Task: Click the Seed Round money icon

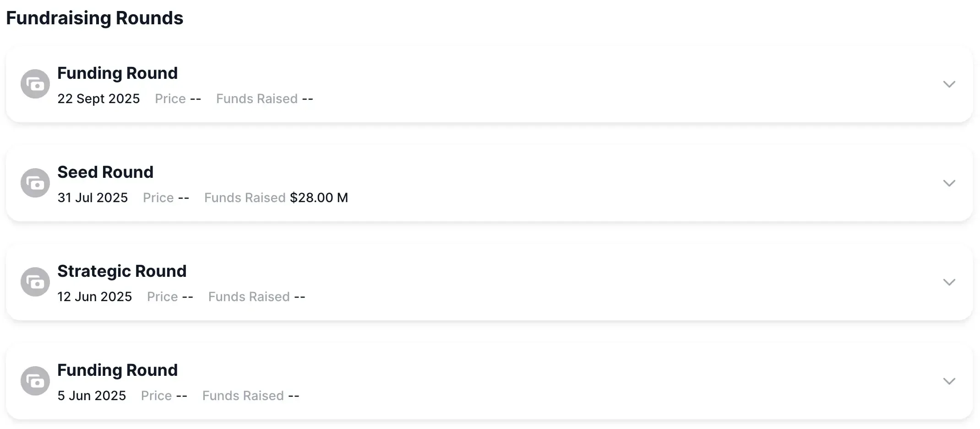Action: click(35, 183)
